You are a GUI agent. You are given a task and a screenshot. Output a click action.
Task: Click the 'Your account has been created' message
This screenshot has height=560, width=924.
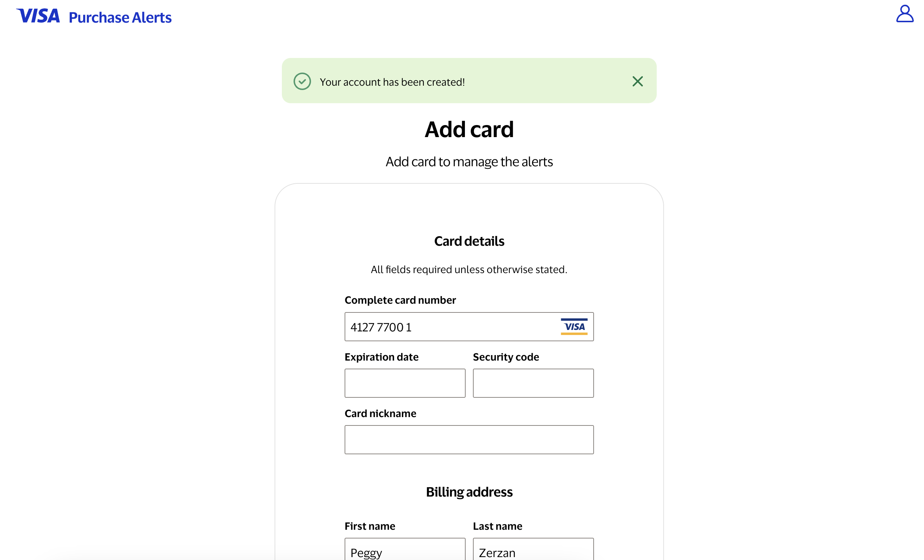392,82
